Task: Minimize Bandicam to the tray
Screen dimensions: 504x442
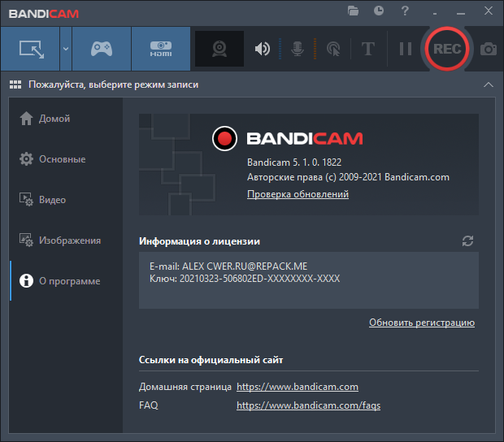Action: pos(435,14)
